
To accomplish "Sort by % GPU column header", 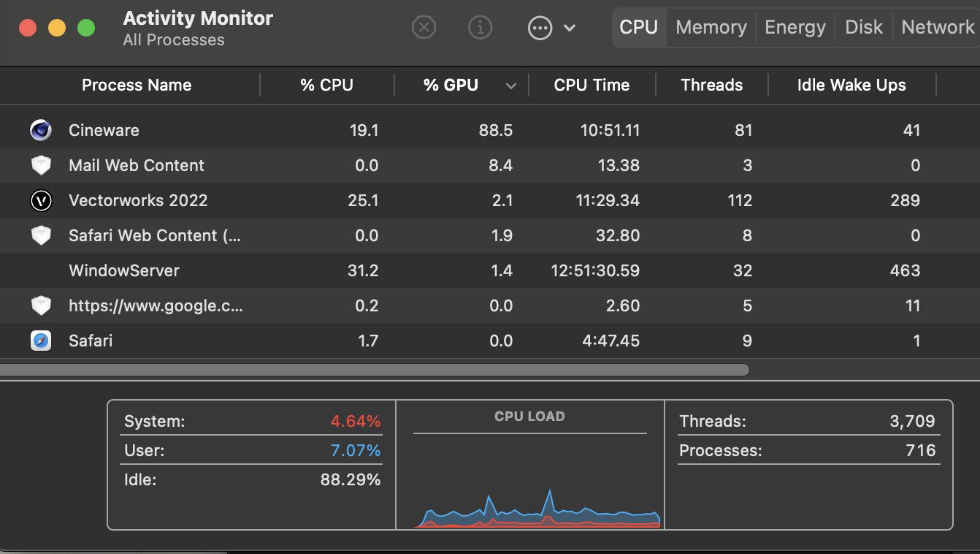I will [x=451, y=85].
